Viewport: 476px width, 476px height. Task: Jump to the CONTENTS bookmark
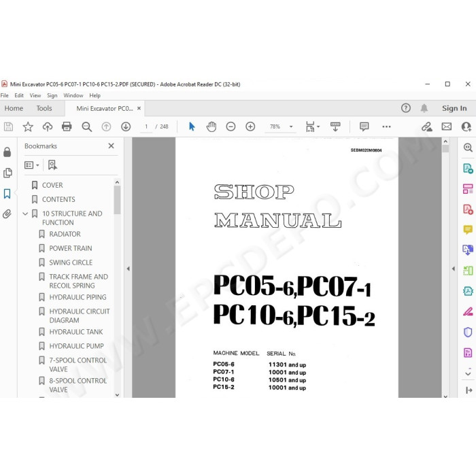pos(58,199)
